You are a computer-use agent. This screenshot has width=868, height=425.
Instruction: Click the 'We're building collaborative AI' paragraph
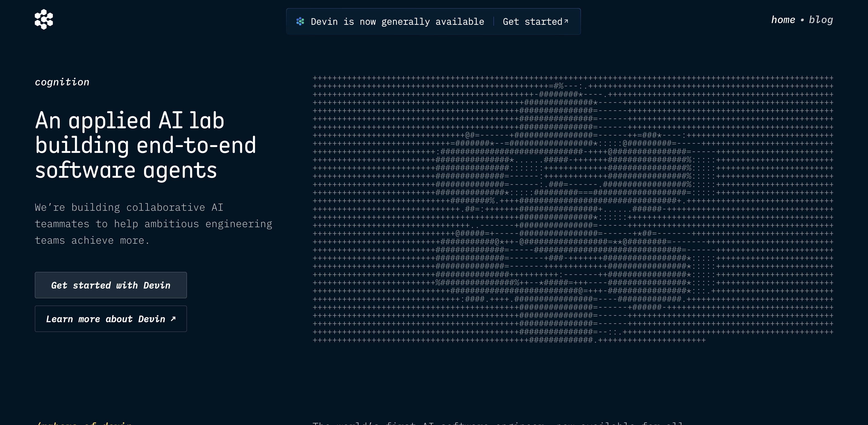point(153,224)
